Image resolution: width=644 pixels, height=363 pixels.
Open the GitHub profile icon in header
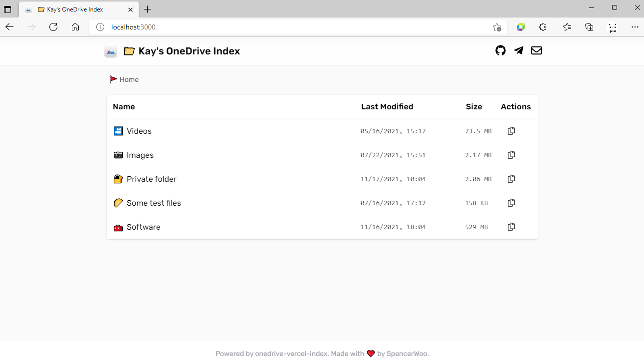tap(500, 50)
